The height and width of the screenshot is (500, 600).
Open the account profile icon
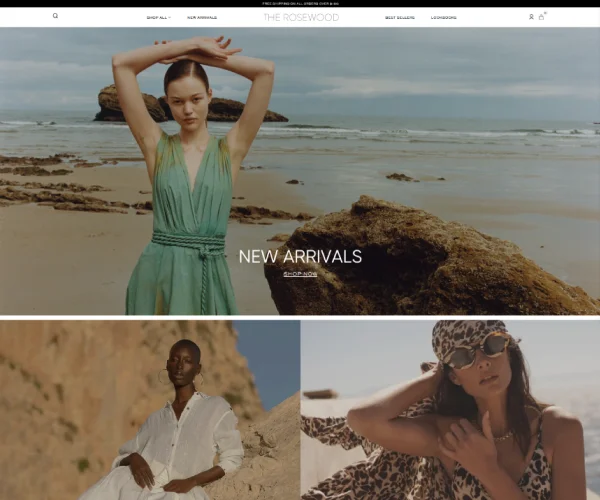click(x=531, y=17)
